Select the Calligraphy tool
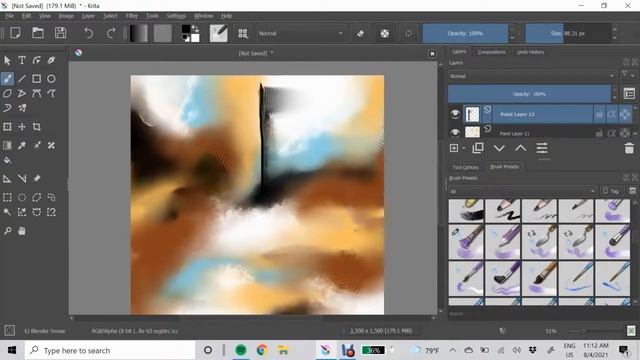 click(x=51, y=60)
